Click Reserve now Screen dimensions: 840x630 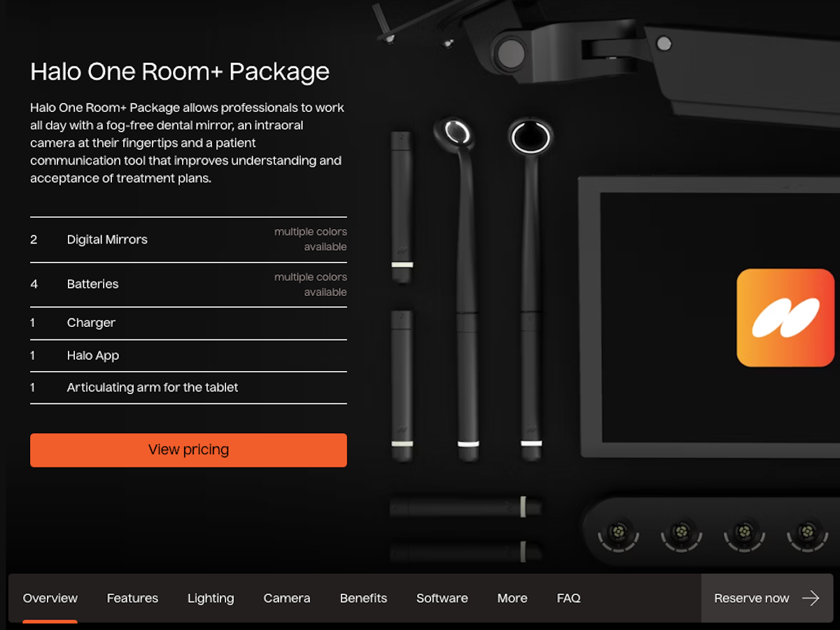pos(766,598)
